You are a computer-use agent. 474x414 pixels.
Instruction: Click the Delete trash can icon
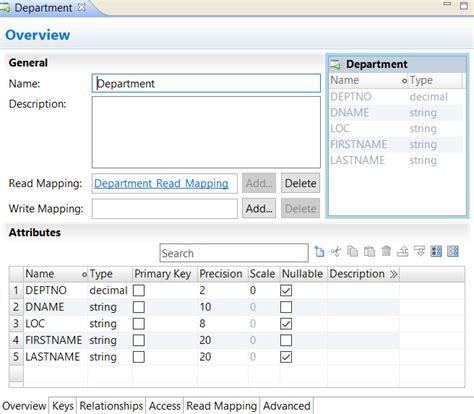coord(386,251)
